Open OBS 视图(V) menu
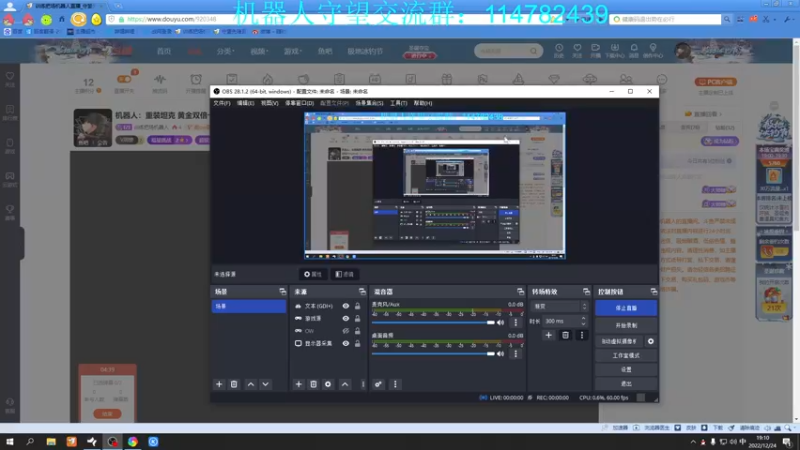Viewport: 800px width, 450px height. pyautogui.click(x=269, y=103)
